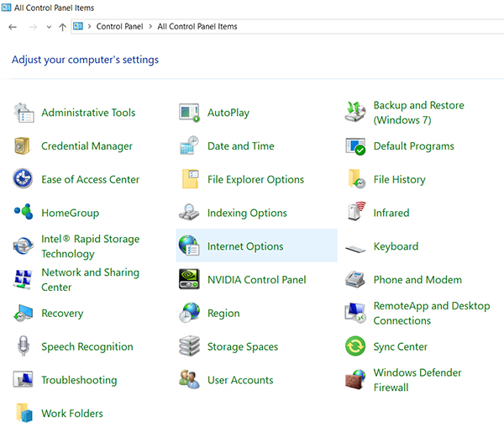Screen dimensions: 504x433
Task: Open the Troubleshooting link
Action: click(x=79, y=380)
